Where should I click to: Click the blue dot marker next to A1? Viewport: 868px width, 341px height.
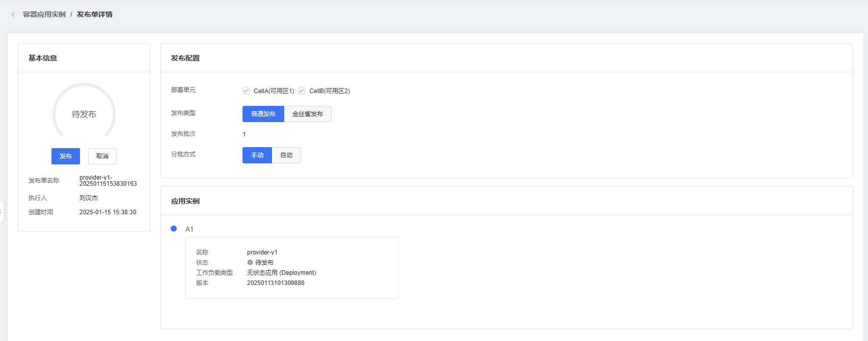(x=174, y=229)
